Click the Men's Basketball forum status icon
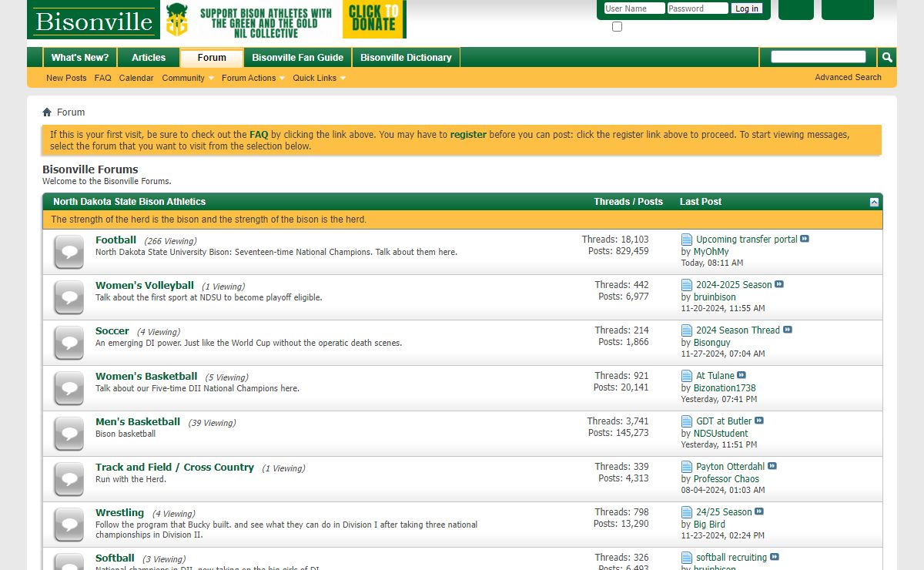This screenshot has height=570, width=924. [x=69, y=434]
